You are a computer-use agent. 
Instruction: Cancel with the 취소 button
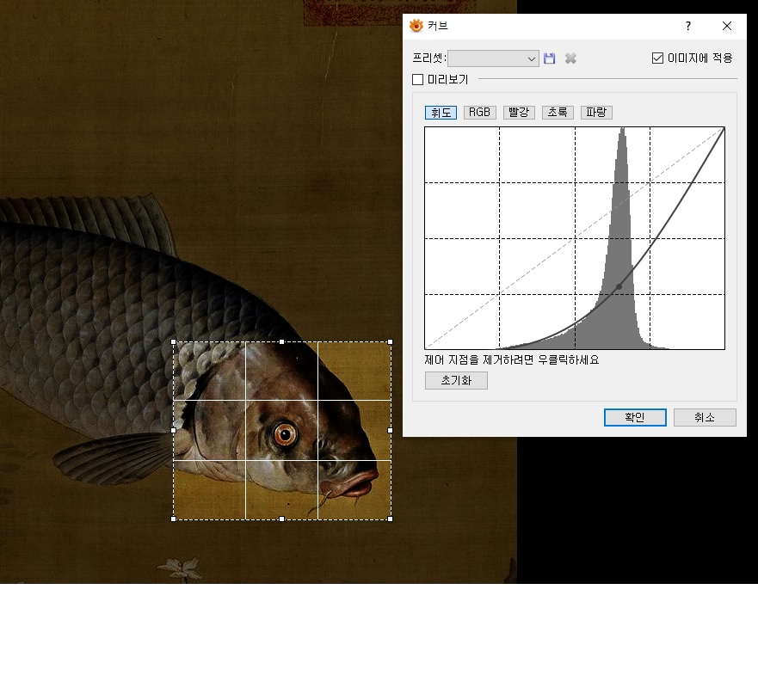point(705,417)
